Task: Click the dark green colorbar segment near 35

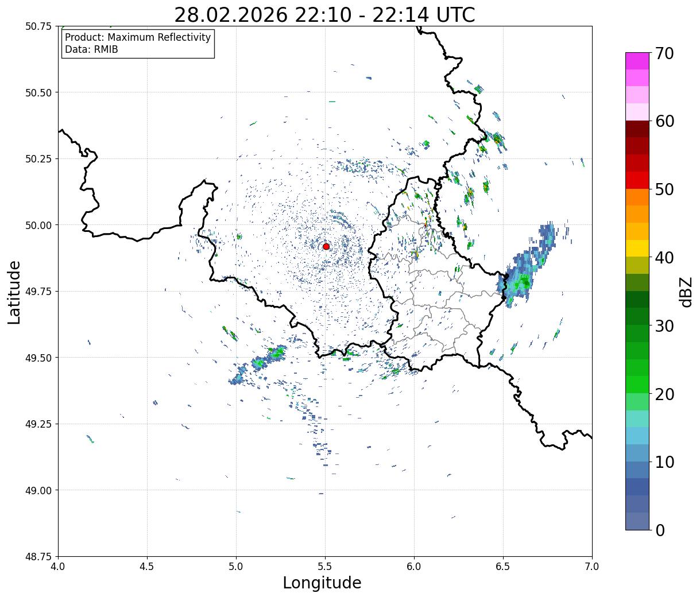Action: [637, 299]
